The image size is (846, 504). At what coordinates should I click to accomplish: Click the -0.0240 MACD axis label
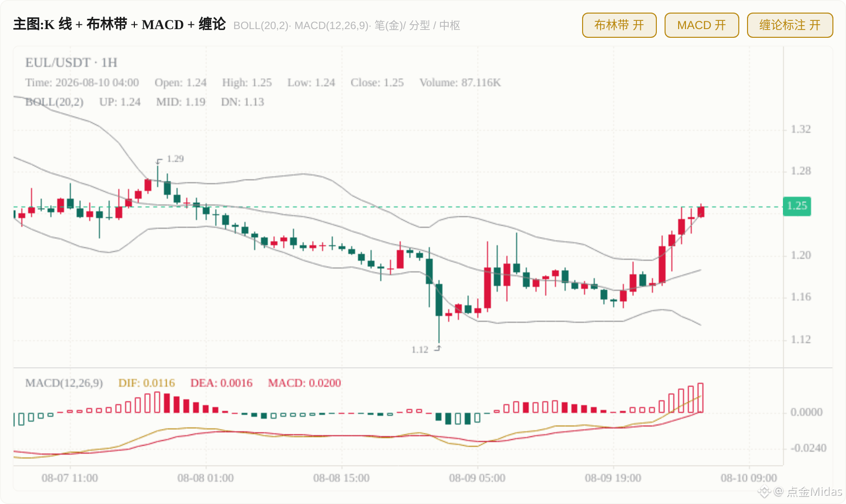808,448
